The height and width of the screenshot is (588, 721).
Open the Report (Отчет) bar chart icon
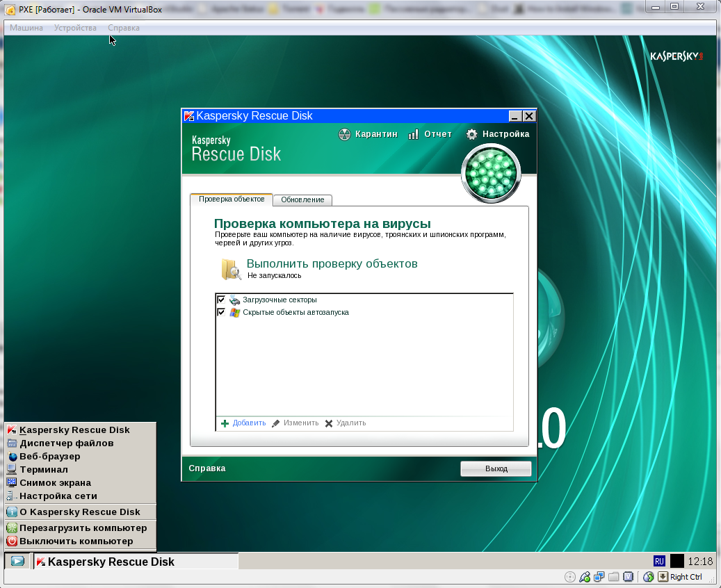(x=414, y=134)
